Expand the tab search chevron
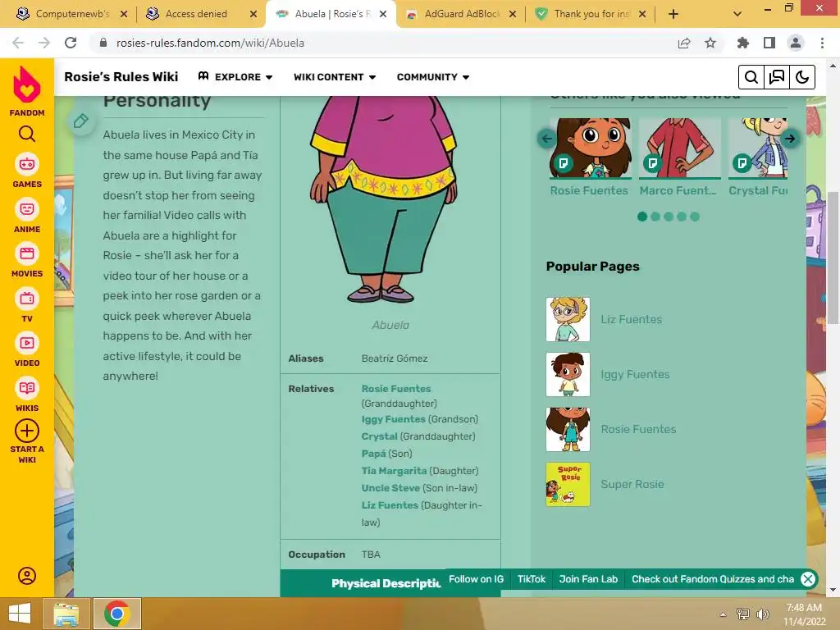840x630 pixels. [737, 14]
